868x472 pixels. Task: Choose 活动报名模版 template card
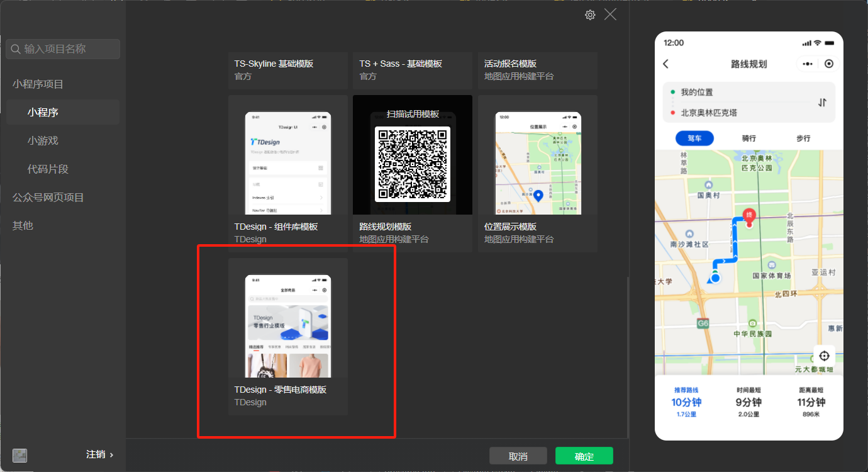tap(538, 70)
